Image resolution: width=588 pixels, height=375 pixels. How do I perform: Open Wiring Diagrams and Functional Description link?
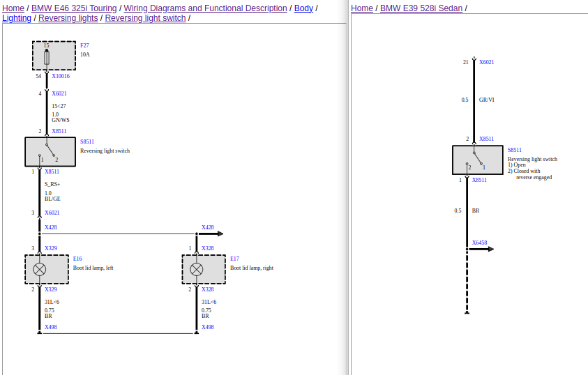(205, 8)
